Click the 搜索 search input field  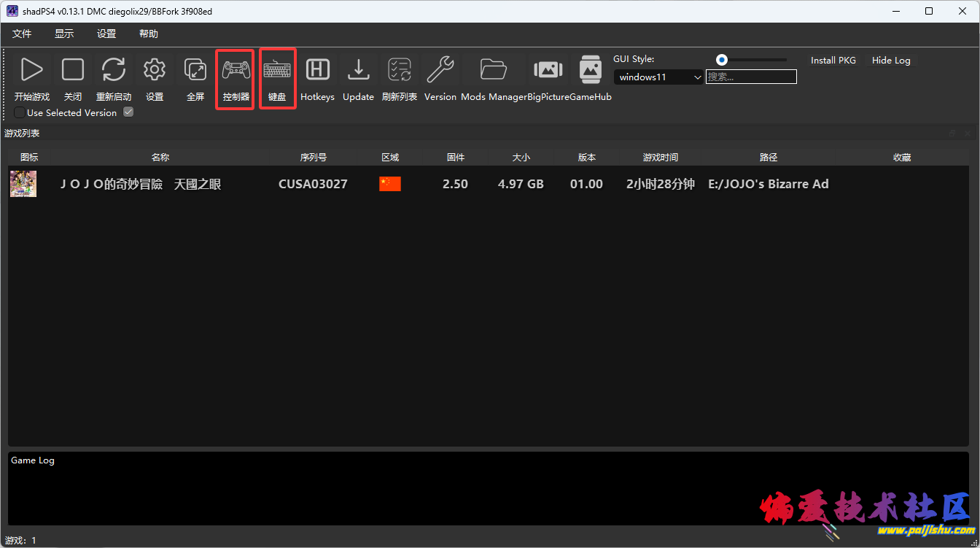coord(751,77)
